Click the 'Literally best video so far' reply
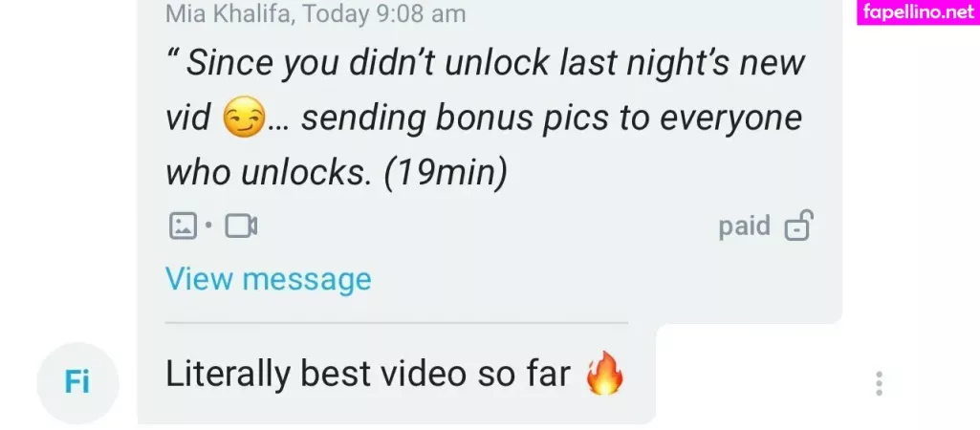This screenshot has height=430, width=980. pos(367,374)
